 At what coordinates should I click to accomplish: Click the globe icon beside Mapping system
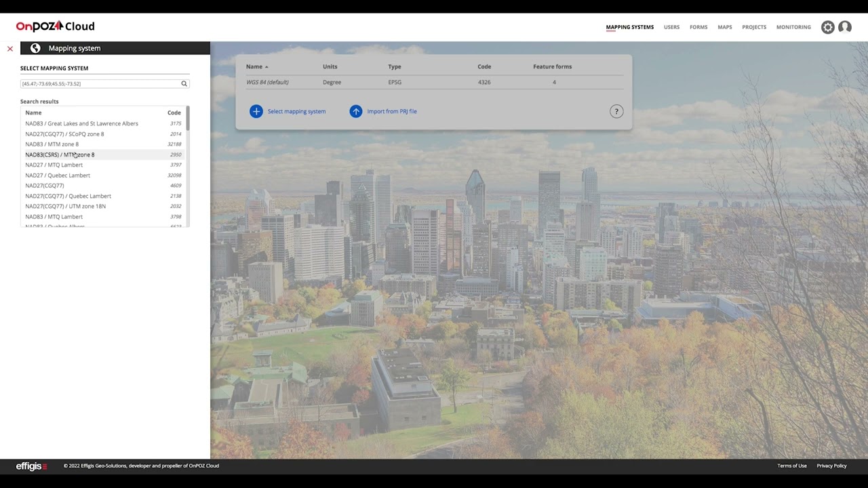pyautogui.click(x=35, y=48)
